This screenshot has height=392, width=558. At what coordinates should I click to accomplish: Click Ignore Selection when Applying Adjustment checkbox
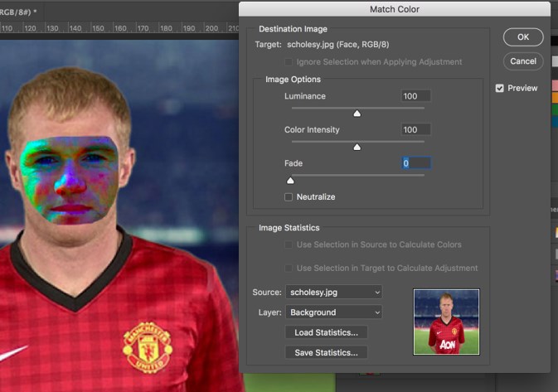point(289,62)
